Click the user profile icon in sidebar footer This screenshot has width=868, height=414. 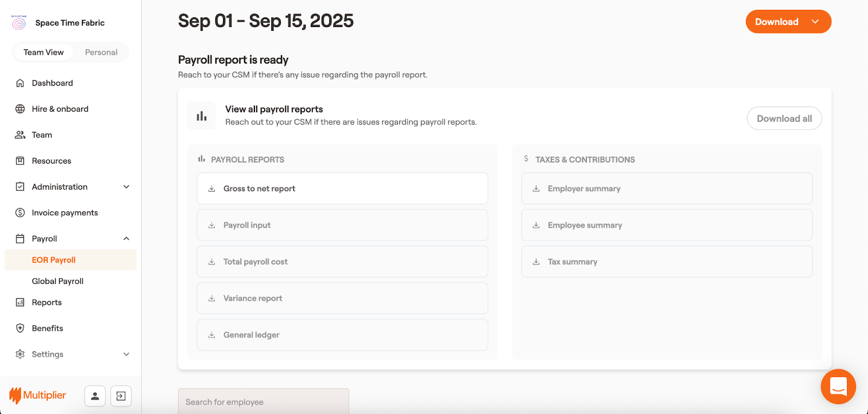[x=95, y=396]
